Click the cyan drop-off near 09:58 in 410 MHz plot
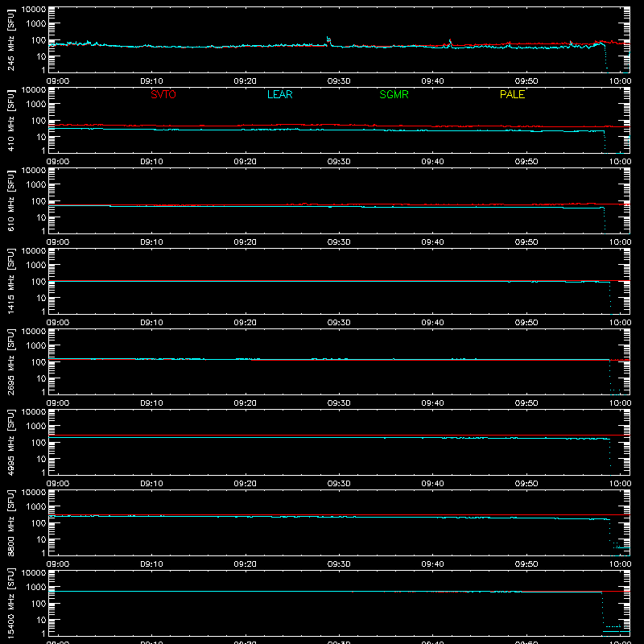Viewport: 644px width, 644px height. coord(605,142)
